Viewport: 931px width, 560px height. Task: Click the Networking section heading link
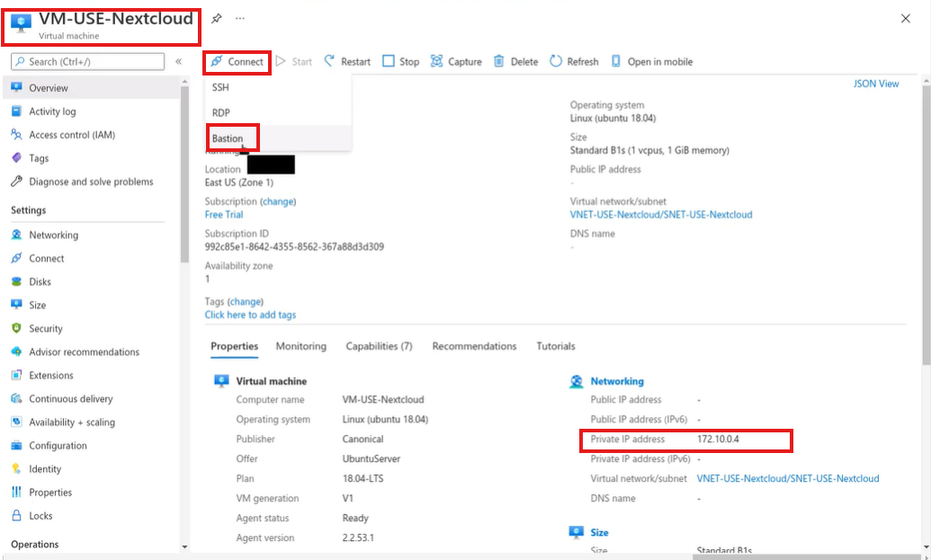pos(617,381)
